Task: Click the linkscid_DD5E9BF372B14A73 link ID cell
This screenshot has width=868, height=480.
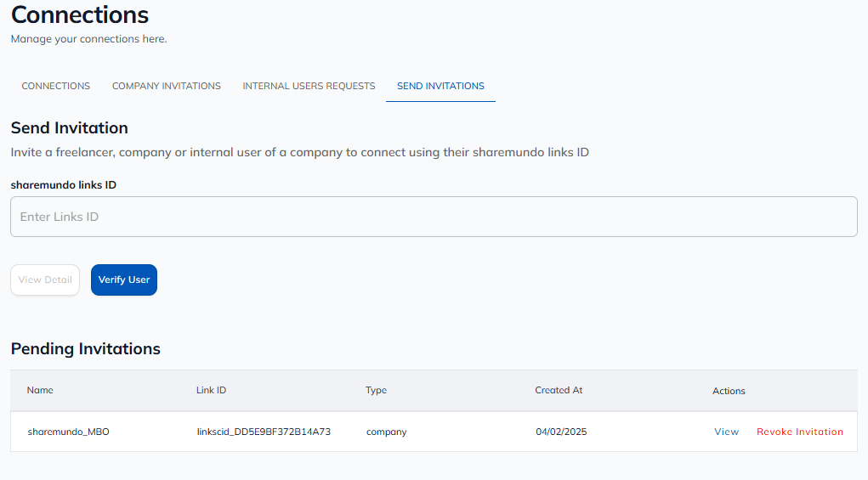Action: (264, 432)
